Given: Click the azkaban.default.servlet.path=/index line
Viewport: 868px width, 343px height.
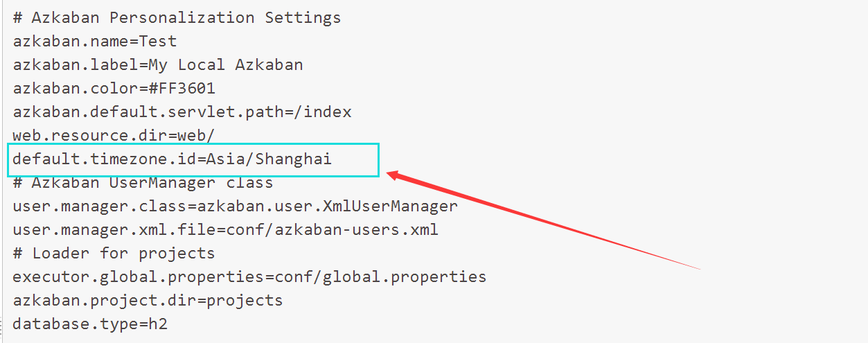Looking at the screenshot, I should 182,112.
